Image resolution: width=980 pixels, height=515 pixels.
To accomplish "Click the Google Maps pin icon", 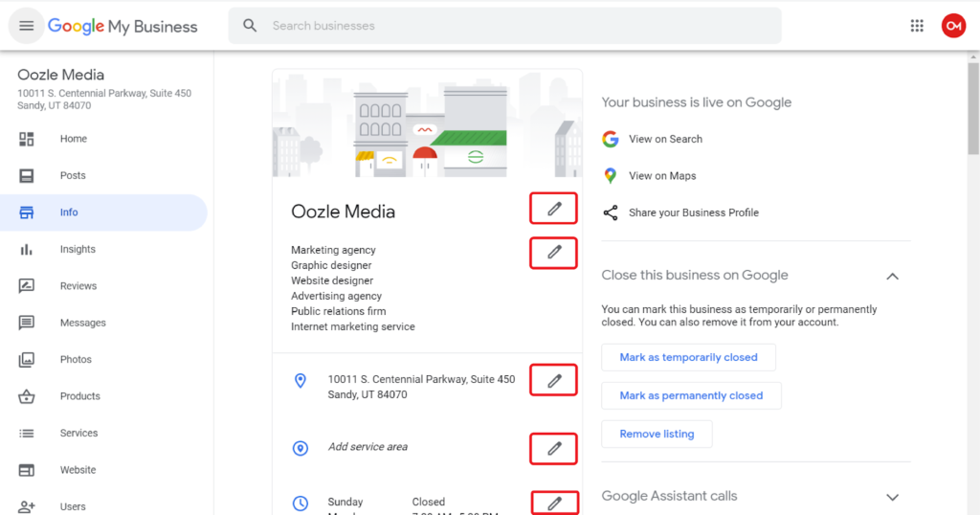I will pyautogui.click(x=611, y=175).
